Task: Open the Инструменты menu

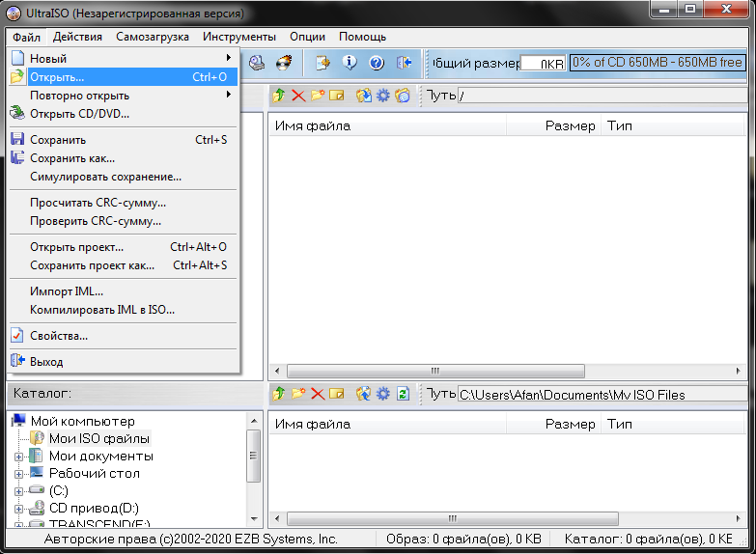Action: 239,37
